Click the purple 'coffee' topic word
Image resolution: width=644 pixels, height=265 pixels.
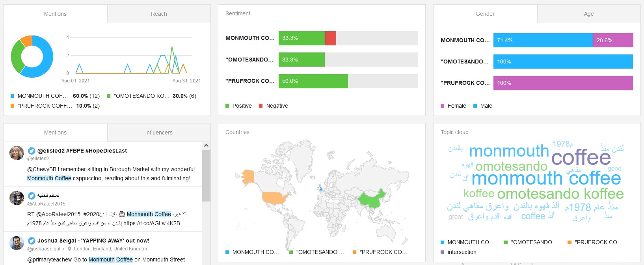click(581, 157)
